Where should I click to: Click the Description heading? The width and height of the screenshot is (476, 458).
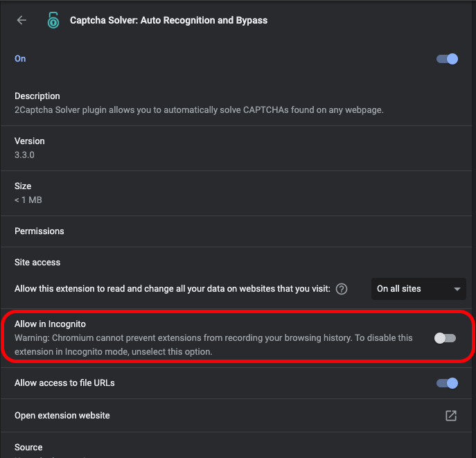coord(37,96)
